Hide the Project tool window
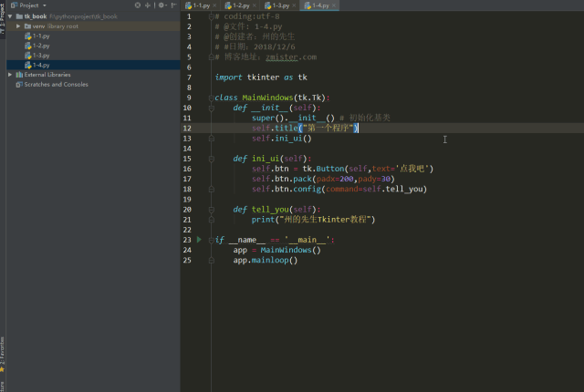Image resolution: width=584 pixels, height=392 pixels. pyautogui.click(x=173, y=5)
